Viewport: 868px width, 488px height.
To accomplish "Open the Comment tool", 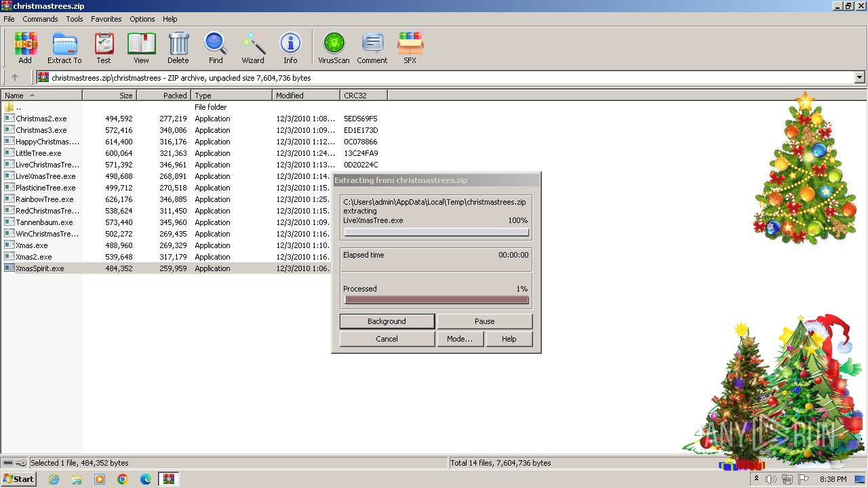I will [x=372, y=48].
